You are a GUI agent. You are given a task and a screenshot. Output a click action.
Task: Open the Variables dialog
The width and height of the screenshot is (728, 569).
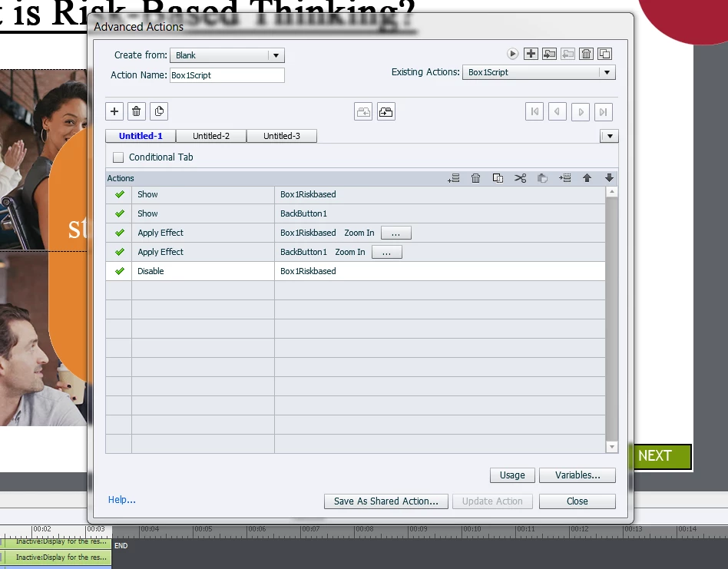coord(577,475)
